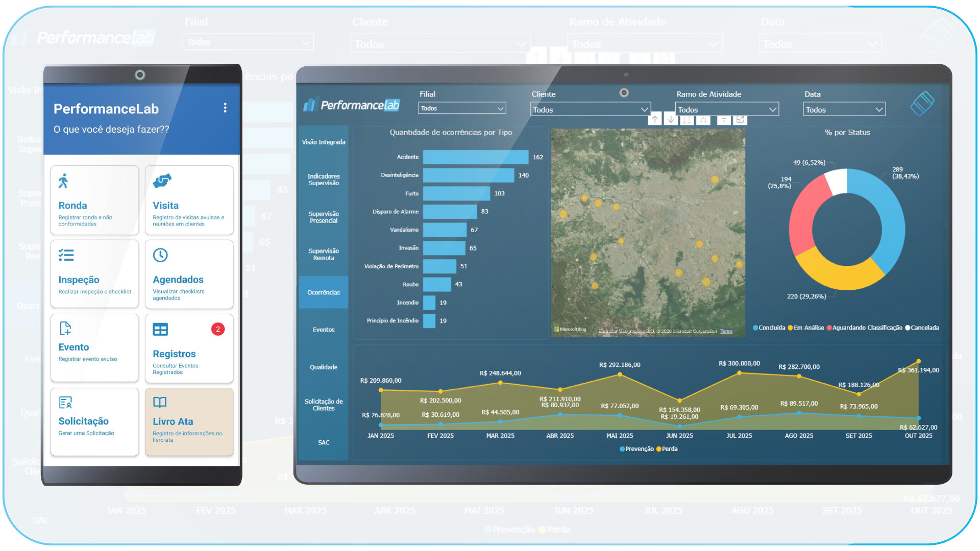Click the Livro Ata book icon
The height and width of the screenshot is (551, 980).
tap(160, 403)
